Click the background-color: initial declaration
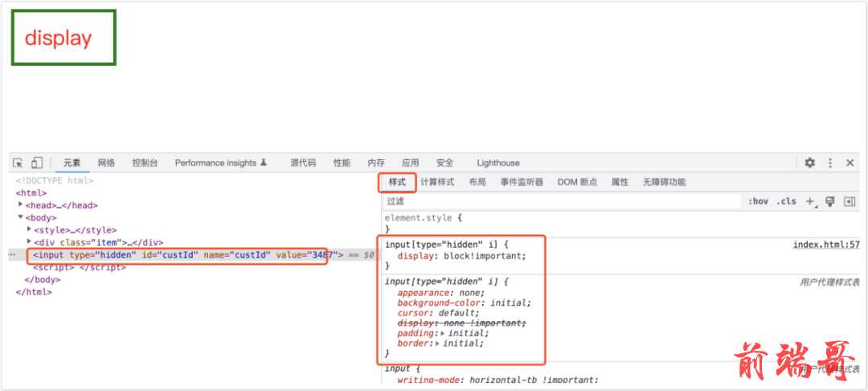 464,303
